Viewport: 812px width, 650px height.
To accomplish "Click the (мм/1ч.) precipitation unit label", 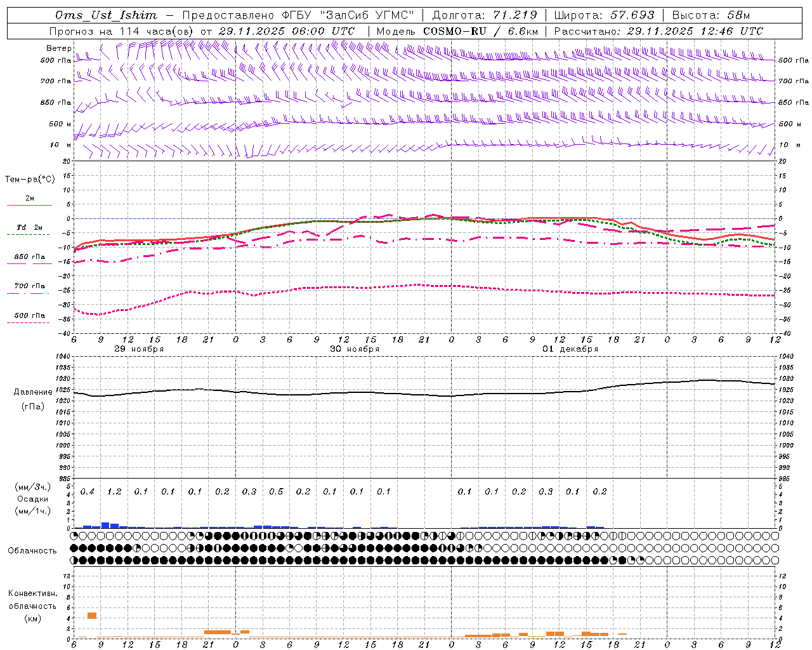I will point(32,511).
